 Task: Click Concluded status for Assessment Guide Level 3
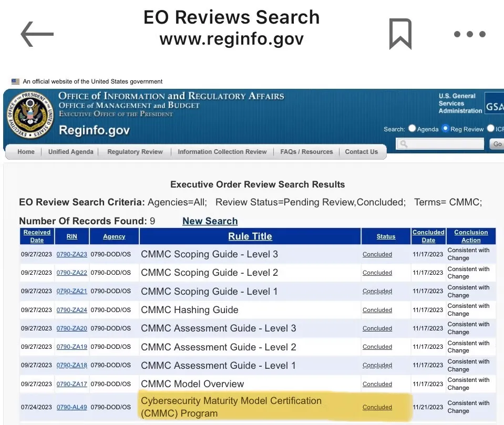click(x=377, y=328)
